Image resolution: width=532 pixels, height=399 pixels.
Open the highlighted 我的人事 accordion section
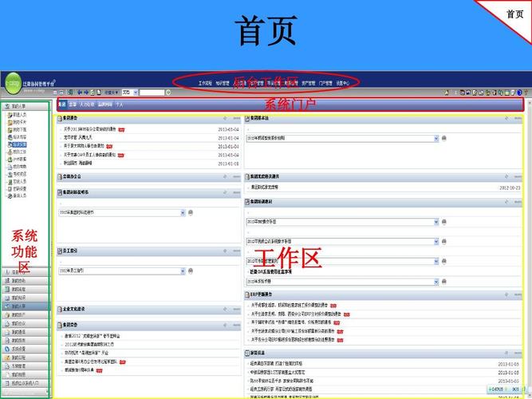pyautogui.click(x=25, y=306)
